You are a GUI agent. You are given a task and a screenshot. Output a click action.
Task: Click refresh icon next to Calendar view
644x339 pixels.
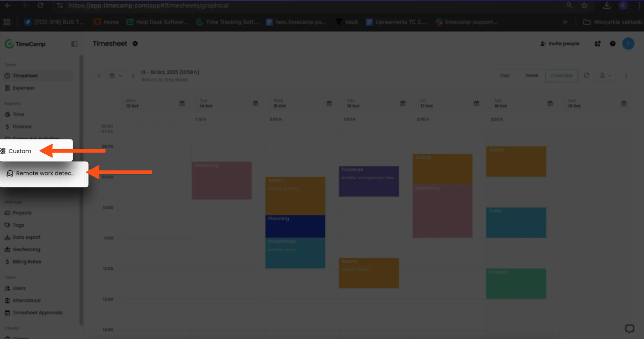click(x=586, y=75)
